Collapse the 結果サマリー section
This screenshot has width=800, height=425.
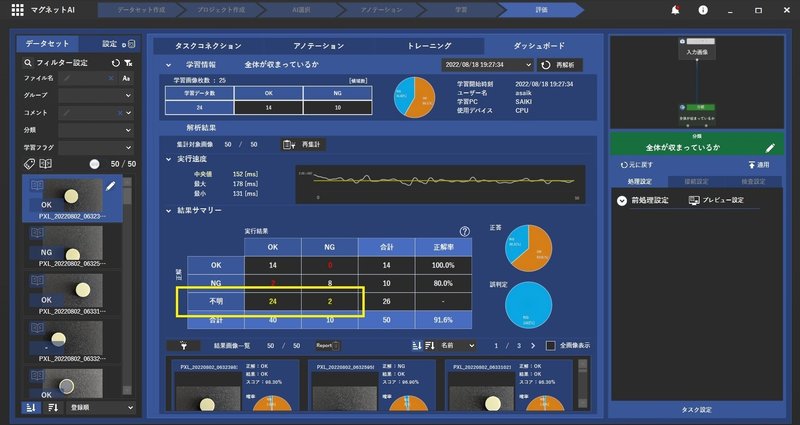click(x=168, y=210)
